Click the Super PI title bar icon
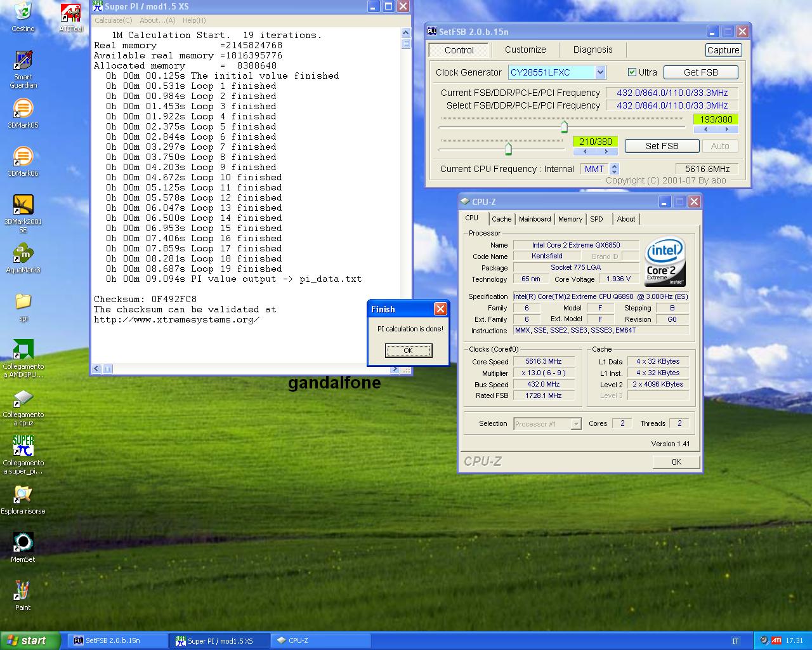The image size is (812, 650). pyautogui.click(x=97, y=6)
